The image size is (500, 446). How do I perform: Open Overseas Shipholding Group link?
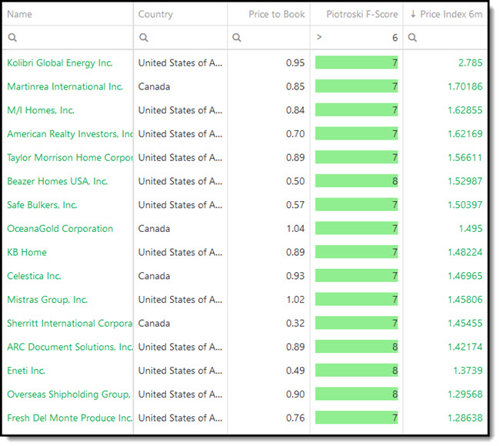(x=69, y=394)
